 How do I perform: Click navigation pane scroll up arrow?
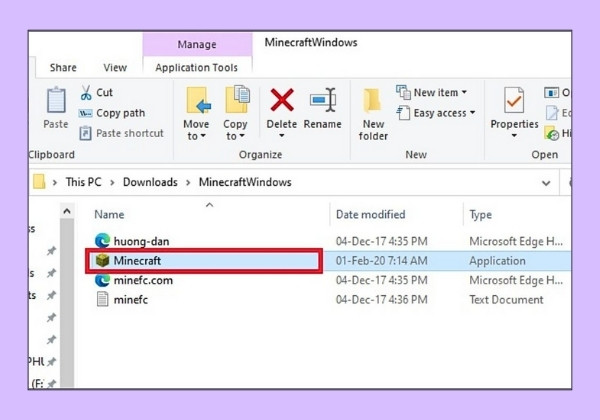67,211
